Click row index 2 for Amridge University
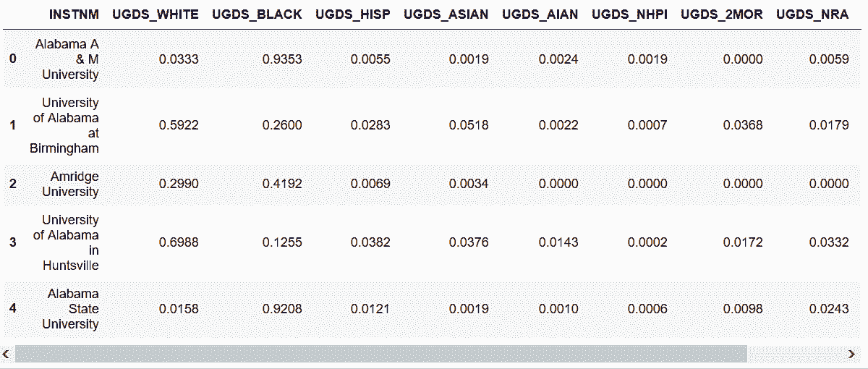Image resolution: width=868 pixels, height=369 pixels. point(12,184)
